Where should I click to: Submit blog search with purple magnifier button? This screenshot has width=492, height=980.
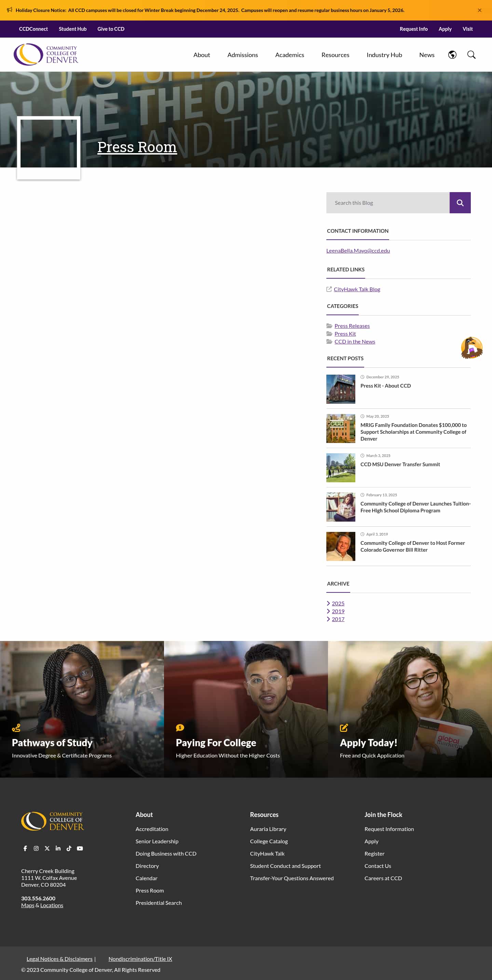pyautogui.click(x=460, y=203)
